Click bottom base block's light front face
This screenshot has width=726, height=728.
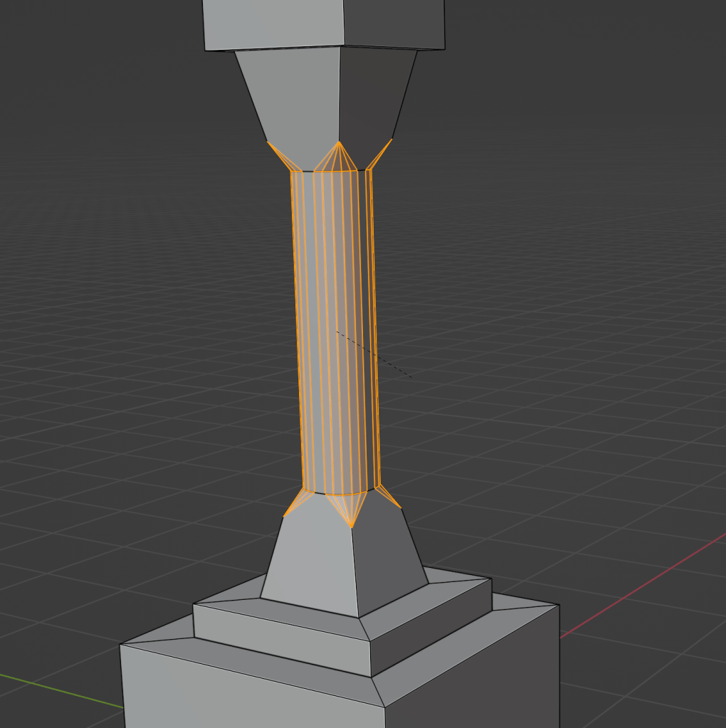(x=249, y=694)
